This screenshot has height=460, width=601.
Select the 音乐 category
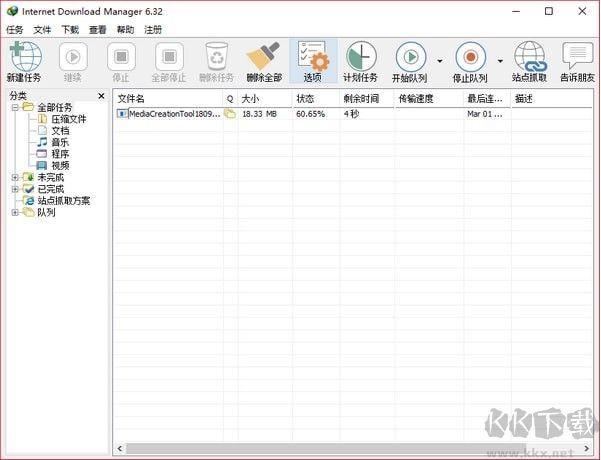(61, 143)
